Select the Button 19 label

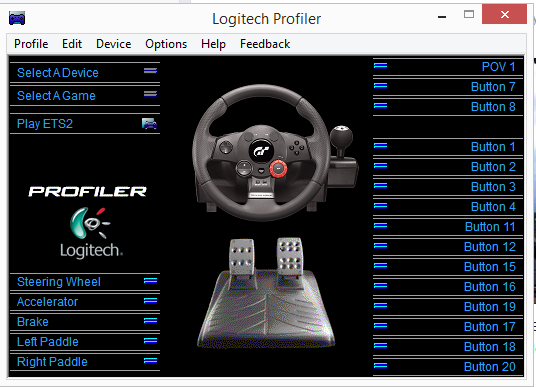point(490,307)
